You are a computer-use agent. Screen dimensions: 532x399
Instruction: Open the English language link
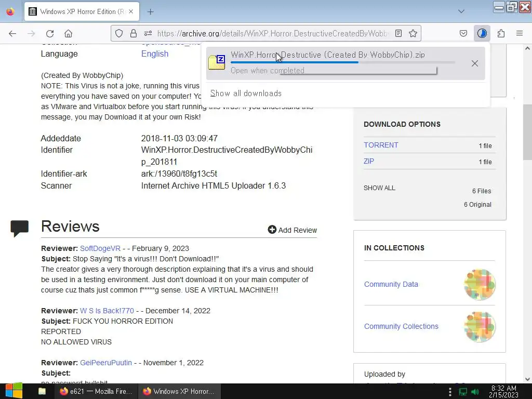pyautogui.click(x=155, y=54)
